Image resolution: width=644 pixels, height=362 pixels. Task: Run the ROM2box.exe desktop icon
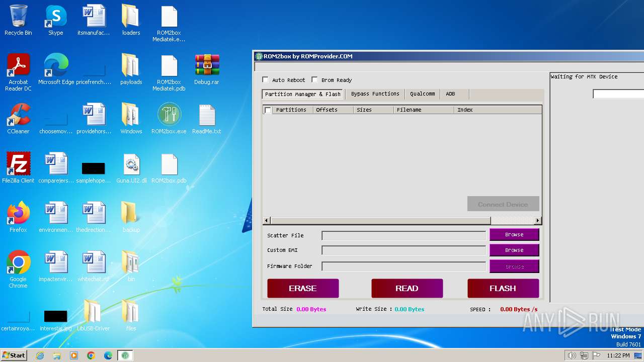coord(169,119)
